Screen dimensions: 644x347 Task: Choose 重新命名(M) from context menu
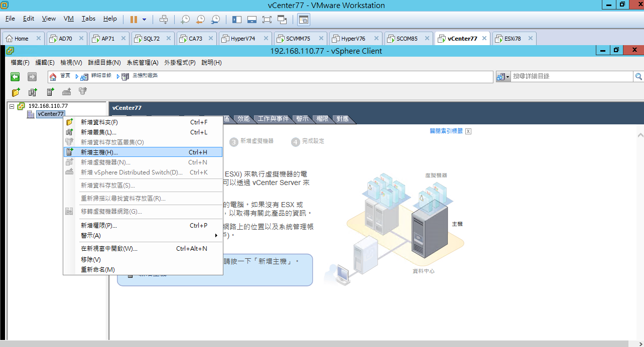[x=143, y=270]
